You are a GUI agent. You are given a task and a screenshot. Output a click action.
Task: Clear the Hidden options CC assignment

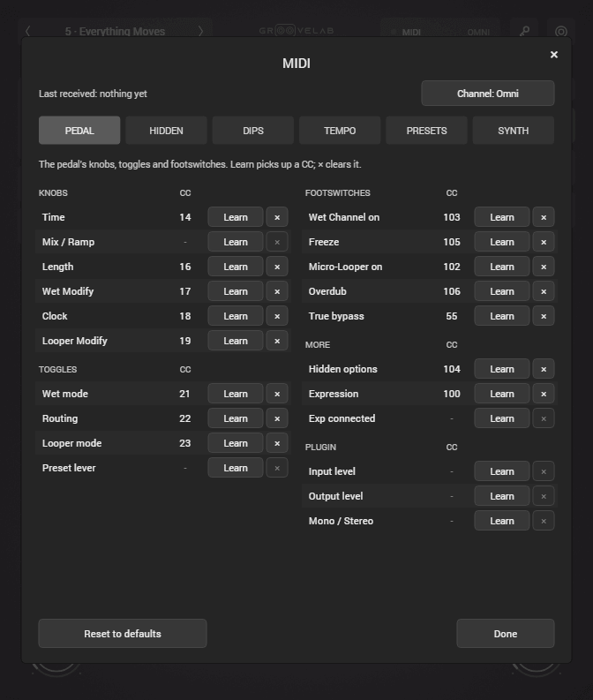(544, 369)
